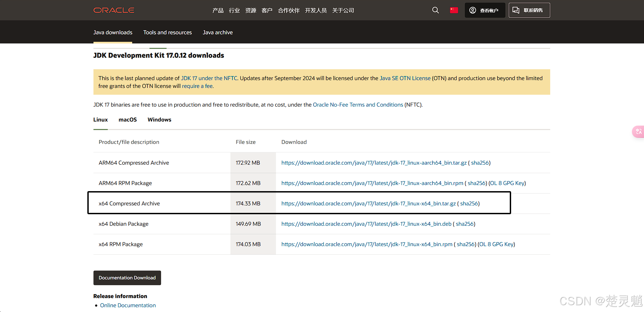Viewport: 644px width, 312px height.
Task: Download jdk-17_linux-x64_bin.deb link
Action: (x=366, y=224)
